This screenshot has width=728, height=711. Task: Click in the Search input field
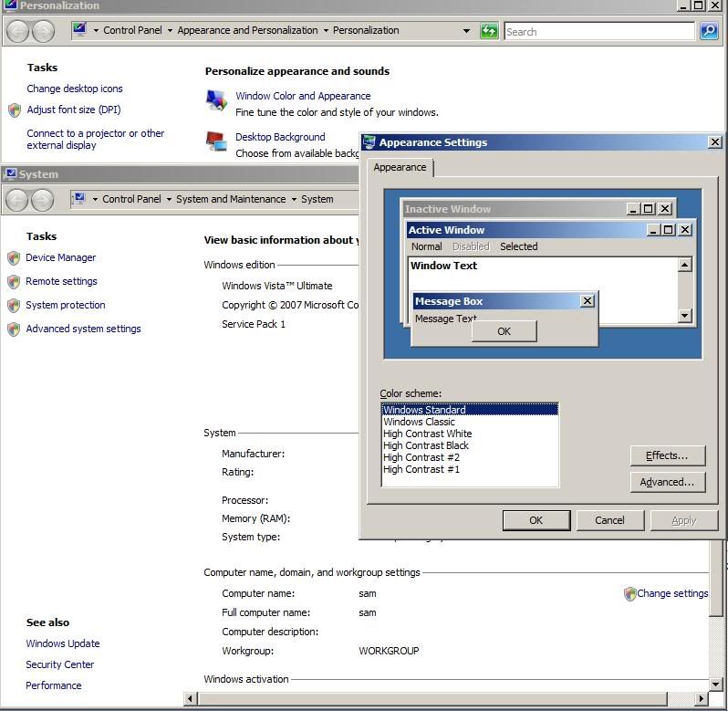tap(598, 31)
